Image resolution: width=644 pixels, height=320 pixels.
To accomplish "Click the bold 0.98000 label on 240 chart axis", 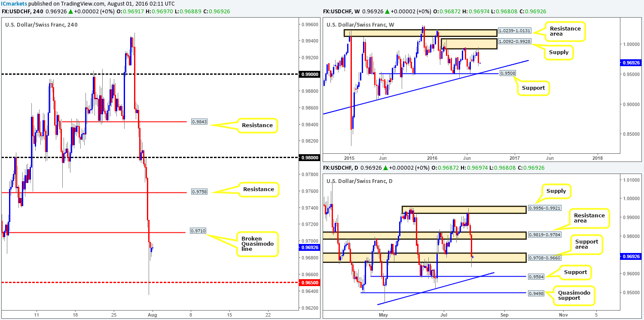I will click(x=309, y=157).
